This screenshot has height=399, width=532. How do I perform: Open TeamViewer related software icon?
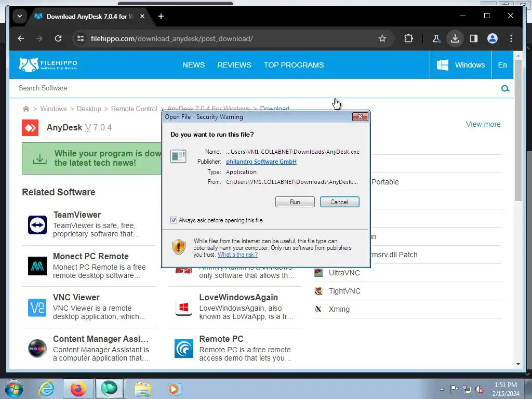(x=37, y=224)
